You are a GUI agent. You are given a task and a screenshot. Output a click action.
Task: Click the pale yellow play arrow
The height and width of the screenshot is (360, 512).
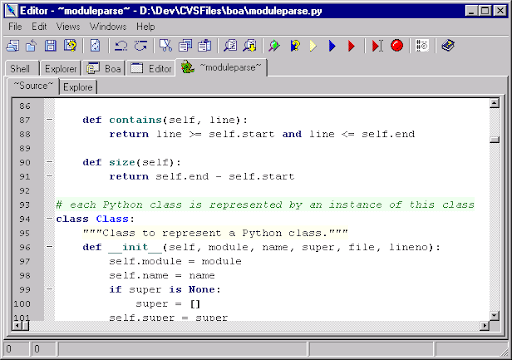pyautogui.click(x=313, y=46)
